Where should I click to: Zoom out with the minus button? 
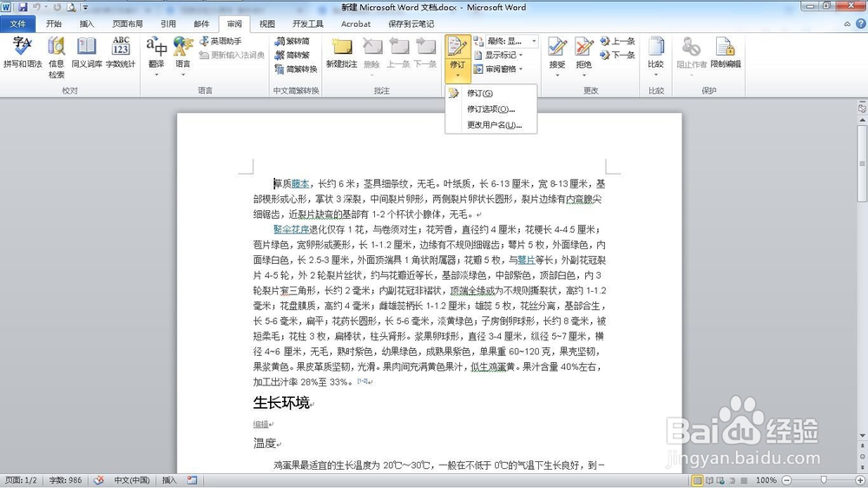coord(786,480)
